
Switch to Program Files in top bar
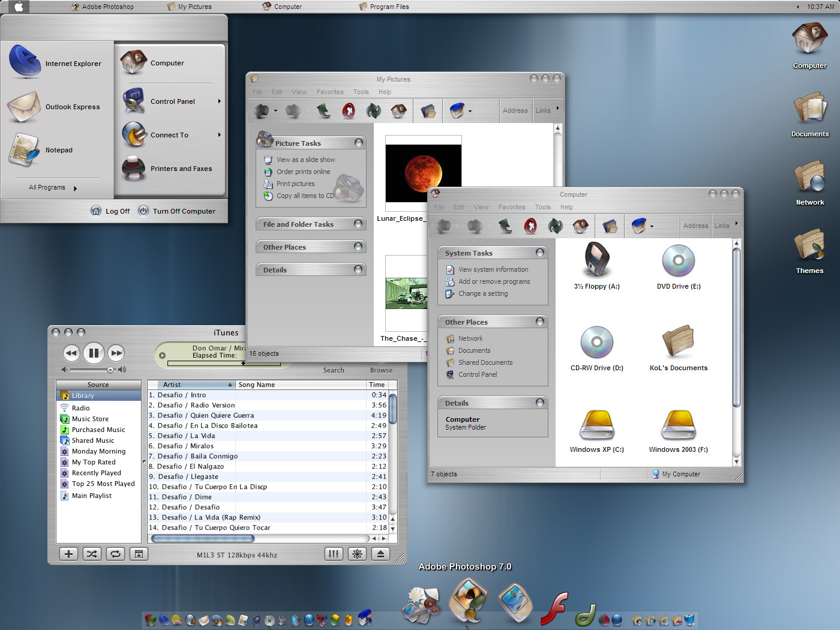point(384,7)
